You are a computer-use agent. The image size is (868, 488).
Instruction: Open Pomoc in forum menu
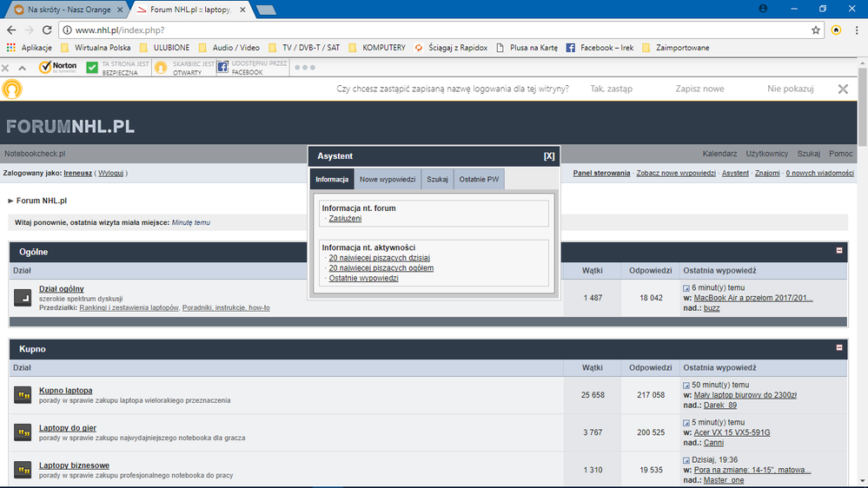[841, 154]
